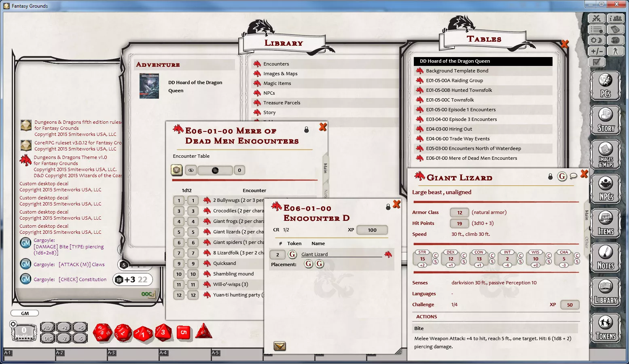Open the Effects figure icon
629x364 pixels.
coord(615,51)
